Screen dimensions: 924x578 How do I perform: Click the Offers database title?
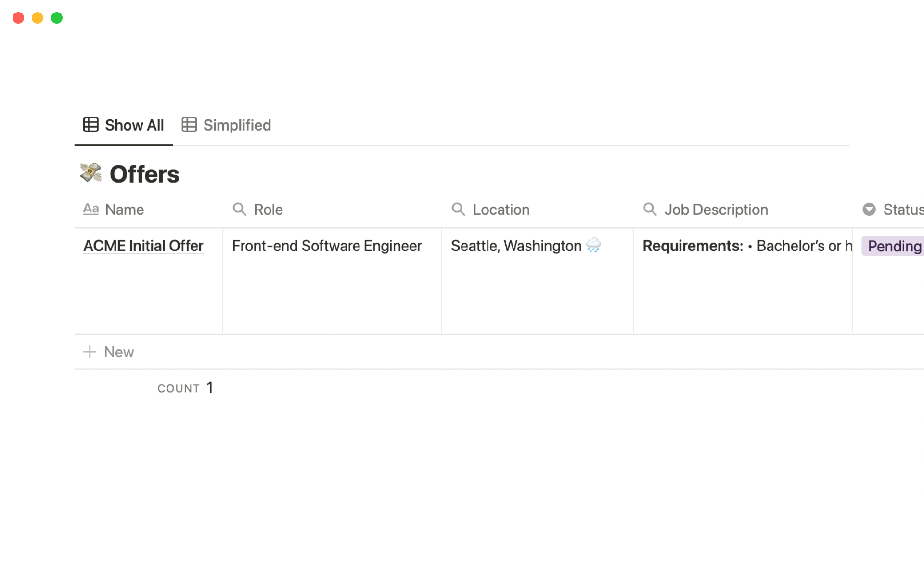[x=144, y=174]
